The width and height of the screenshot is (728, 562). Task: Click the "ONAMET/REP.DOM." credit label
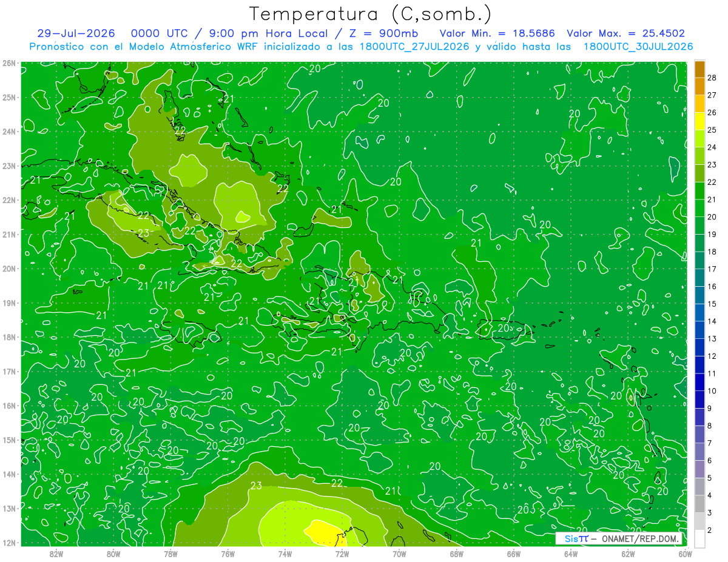tap(641, 538)
